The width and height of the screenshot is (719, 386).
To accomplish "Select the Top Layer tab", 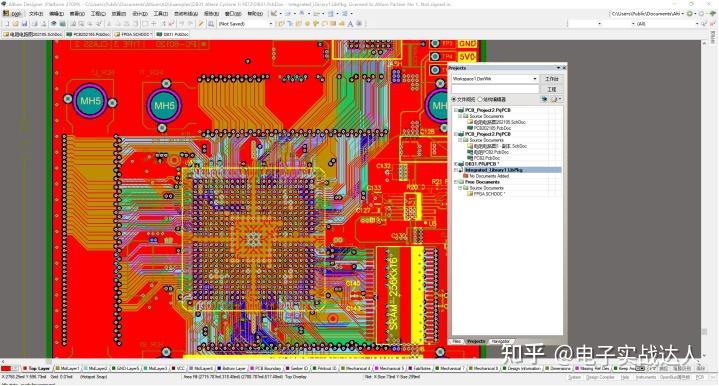I will (x=36, y=368).
